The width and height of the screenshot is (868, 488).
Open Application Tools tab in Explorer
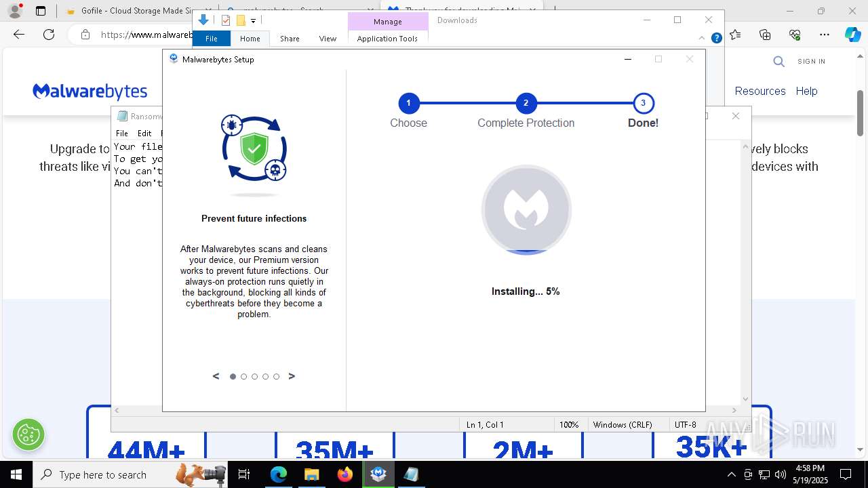point(387,39)
